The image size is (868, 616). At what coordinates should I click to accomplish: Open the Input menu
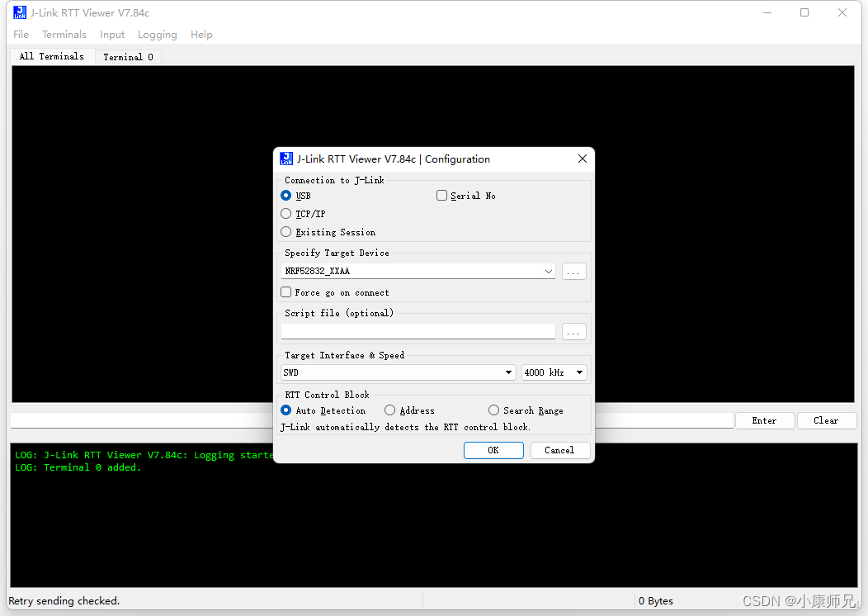pyautogui.click(x=112, y=35)
